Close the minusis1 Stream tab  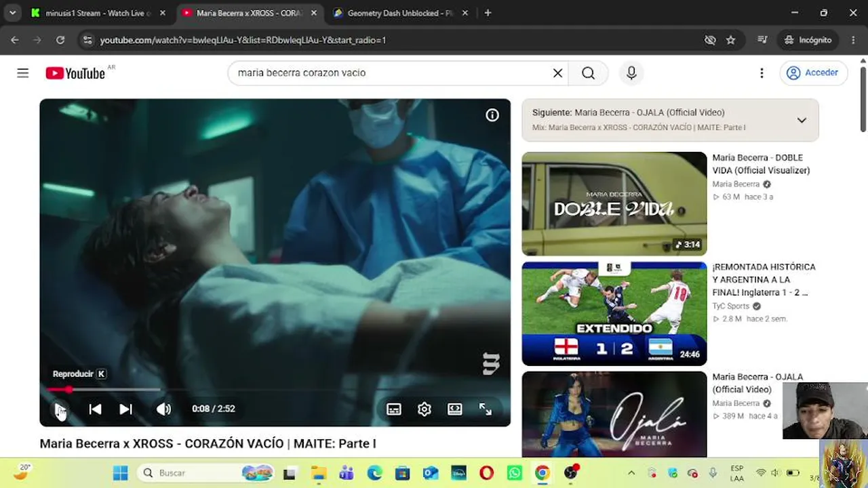[162, 13]
